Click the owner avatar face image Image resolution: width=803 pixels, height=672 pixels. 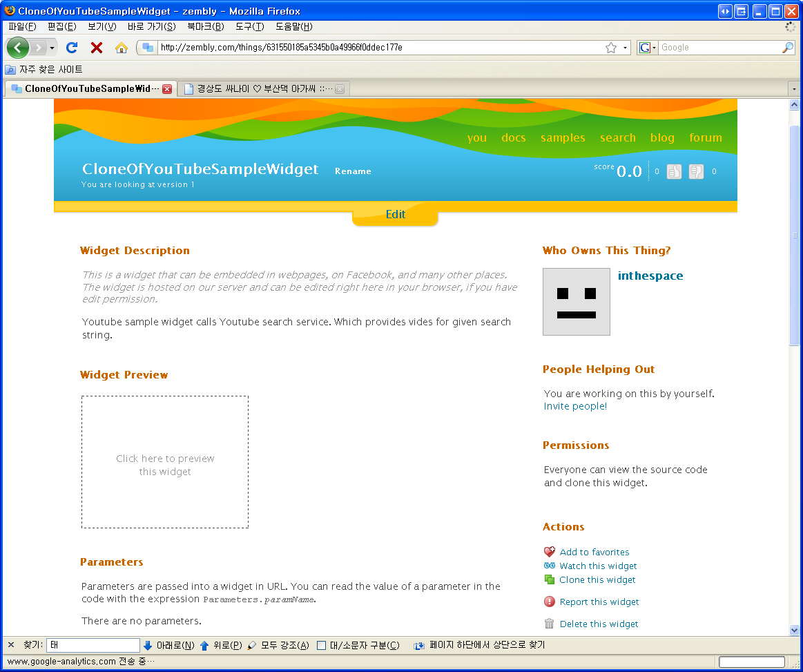tap(576, 302)
